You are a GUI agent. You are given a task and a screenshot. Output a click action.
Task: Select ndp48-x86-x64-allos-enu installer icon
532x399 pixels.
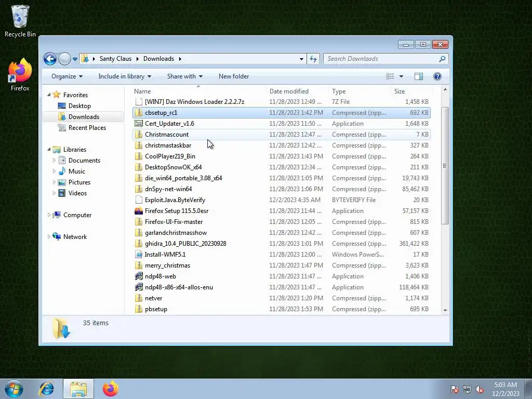click(x=138, y=287)
